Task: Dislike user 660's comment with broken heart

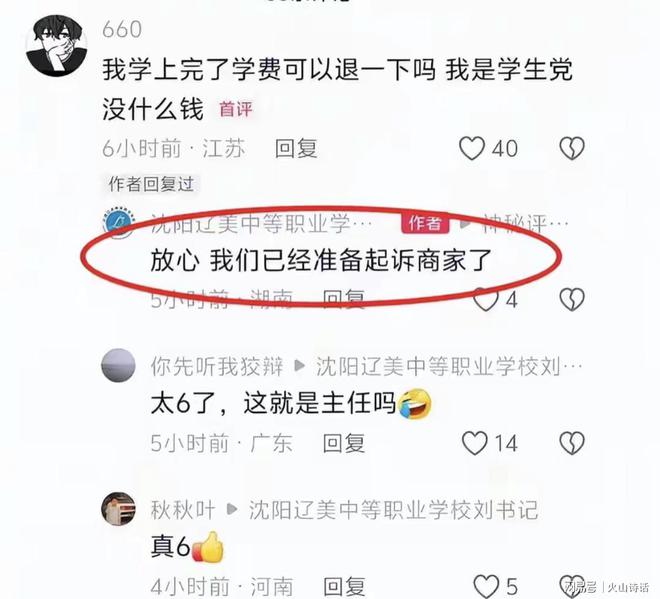Action: (x=572, y=148)
